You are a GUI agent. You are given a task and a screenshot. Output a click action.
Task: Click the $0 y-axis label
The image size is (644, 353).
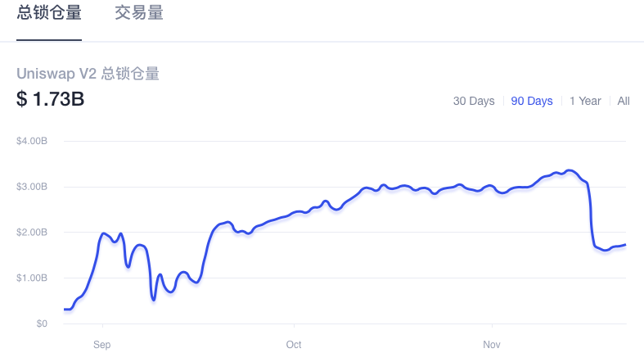[42, 324]
